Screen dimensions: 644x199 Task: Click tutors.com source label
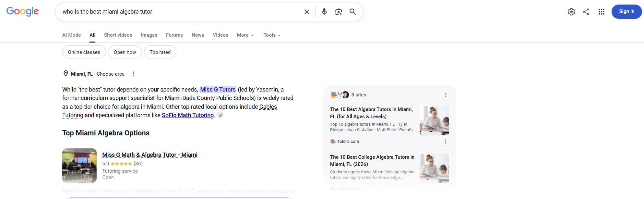348,142
